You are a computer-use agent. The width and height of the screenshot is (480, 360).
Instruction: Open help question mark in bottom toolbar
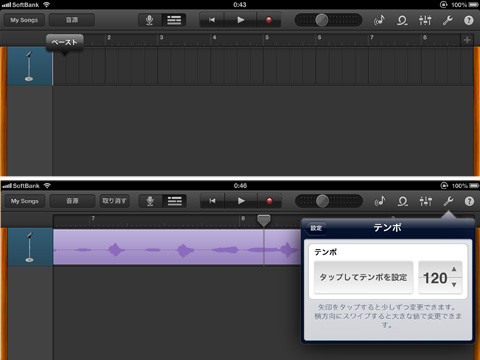tap(469, 201)
